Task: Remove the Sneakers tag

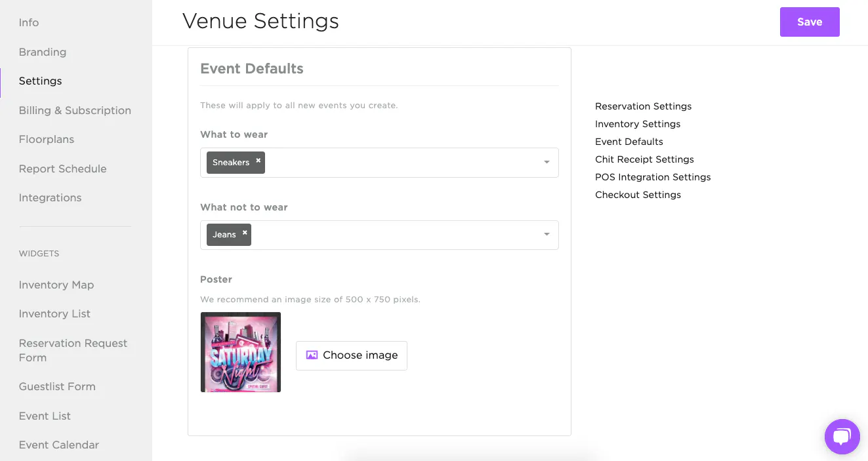Action: 258,161
